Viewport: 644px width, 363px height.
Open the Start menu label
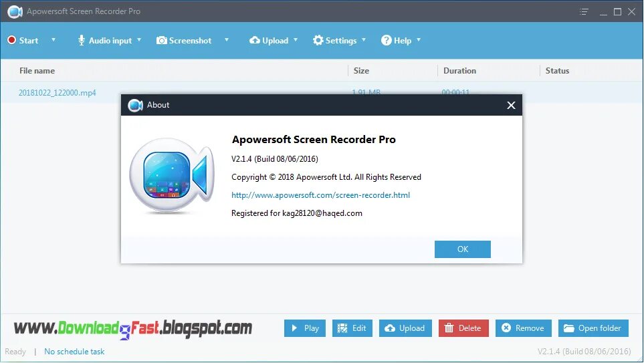29,41
